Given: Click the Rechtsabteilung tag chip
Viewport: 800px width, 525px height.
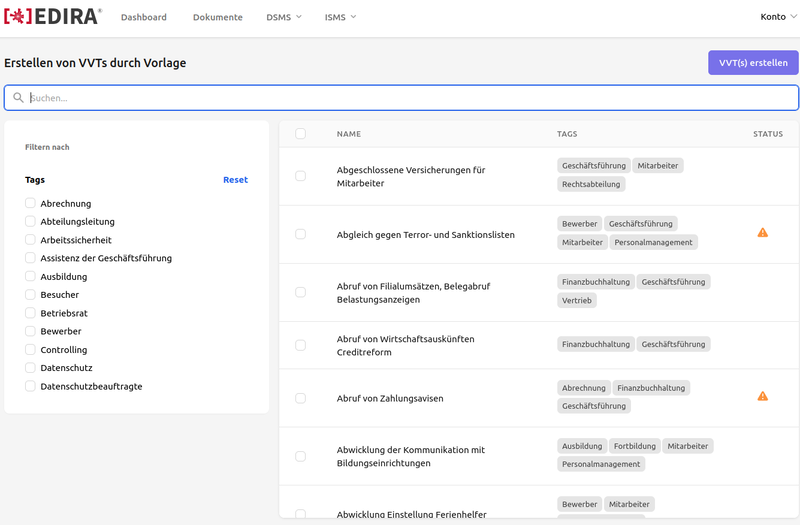Looking at the screenshot, I should (x=591, y=184).
